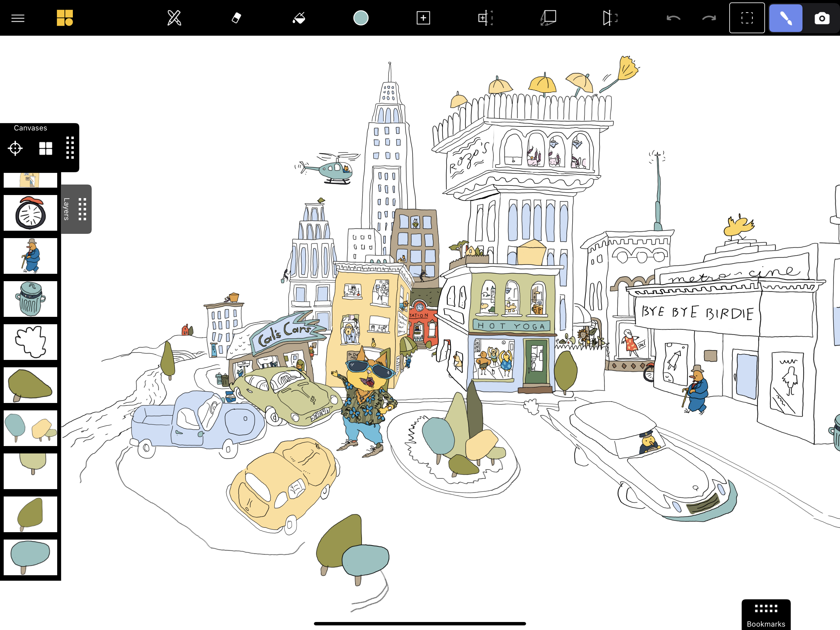Click the crosshair locate canvas icon
The image size is (840, 630).
tap(15, 148)
